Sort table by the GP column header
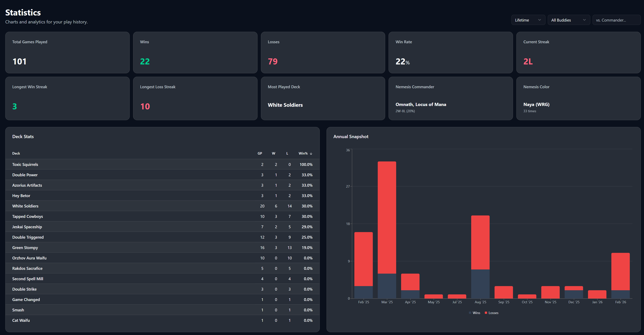 (x=260, y=153)
